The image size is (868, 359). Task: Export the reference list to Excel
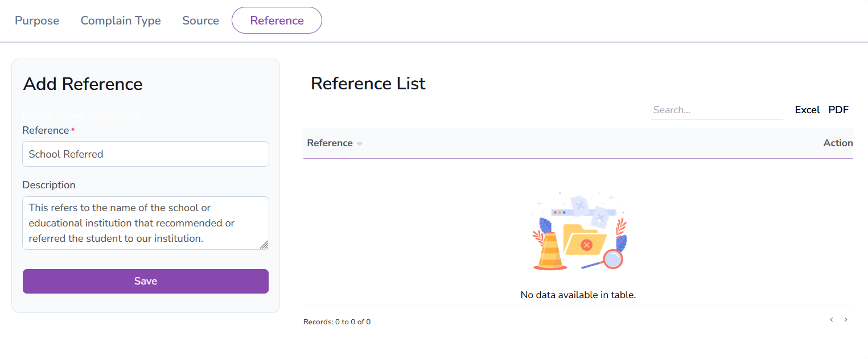coord(807,109)
